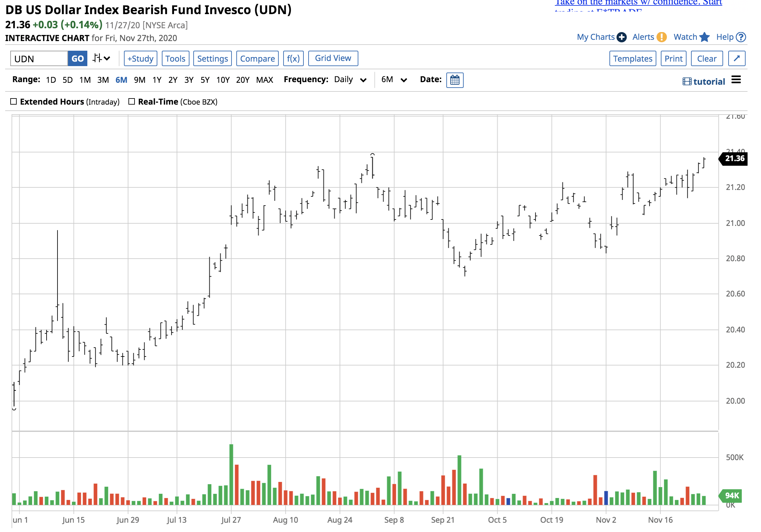Select the 3Y range
The image size is (761, 532).
pyautogui.click(x=189, y=80)
